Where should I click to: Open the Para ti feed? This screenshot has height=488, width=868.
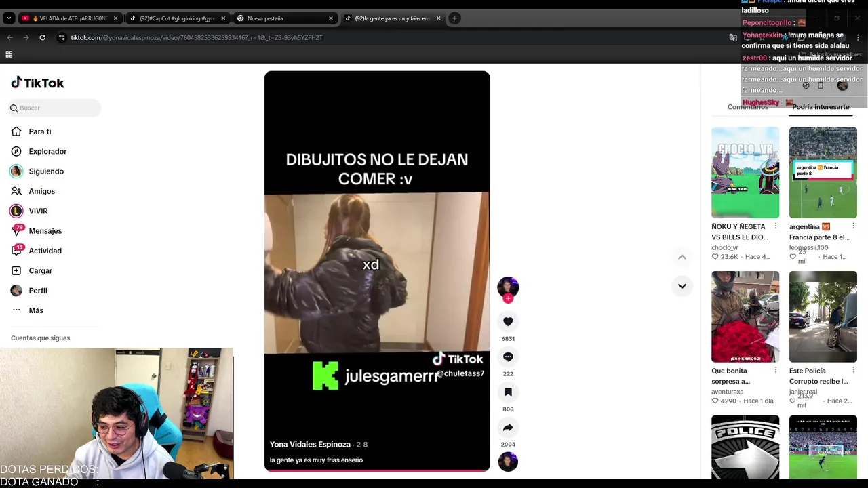pos(39,131)
